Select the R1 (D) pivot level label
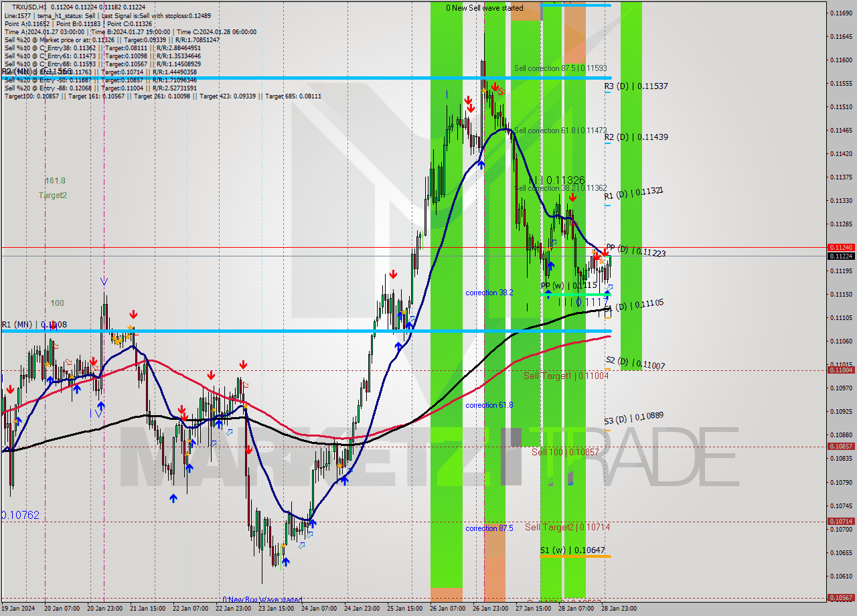Viewport: 857px width, 616px height. (x=633, y=194)
